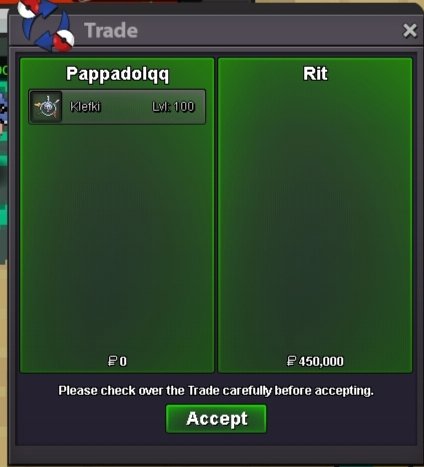Click the Rit player name
Image resolution: width=424 pixels, height=467 pixels.
click(x=315, y=73)
